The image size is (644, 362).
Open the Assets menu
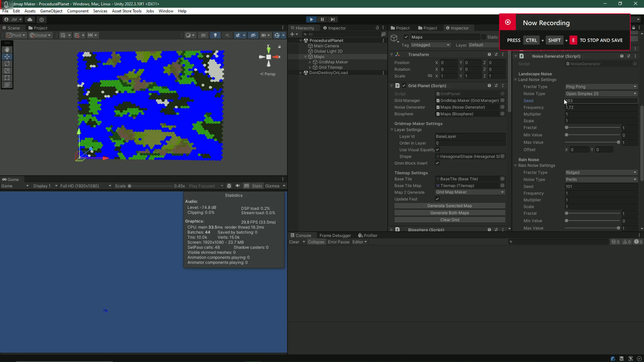click(30, 11)
